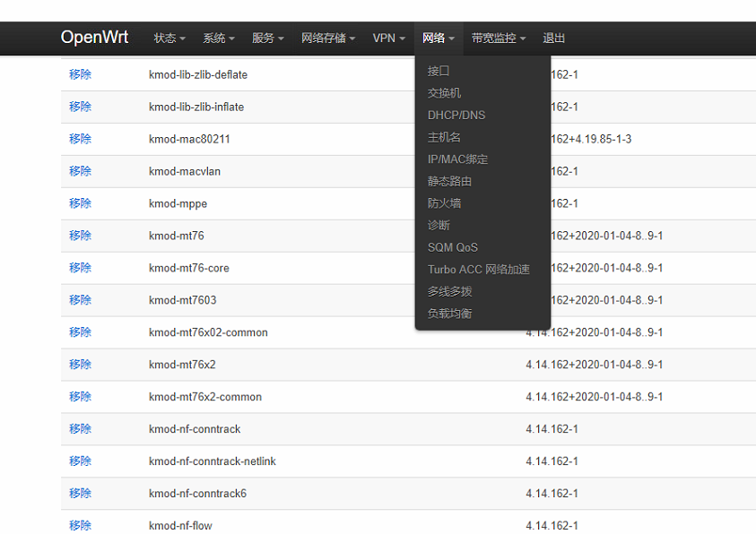Click version of kmod-nf-conntrack6 row
The width and height of the screenshot is (756, 534).
(552, 494)
